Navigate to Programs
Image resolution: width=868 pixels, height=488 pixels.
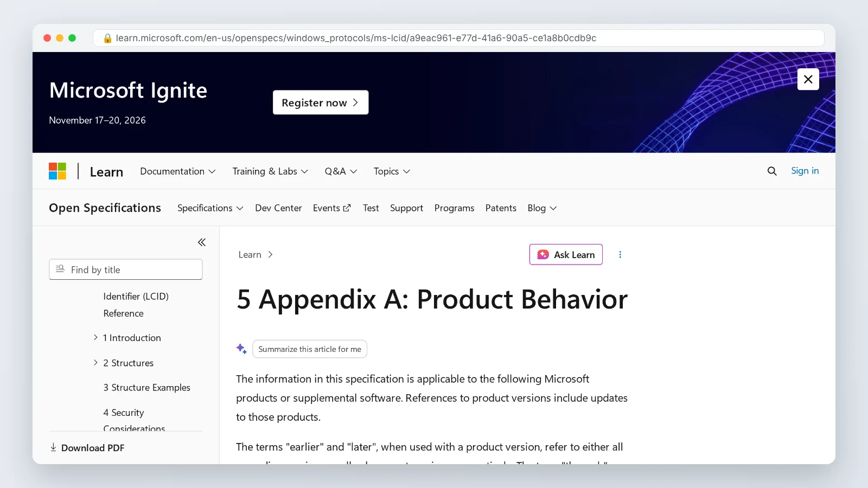(x=454, y=208)
